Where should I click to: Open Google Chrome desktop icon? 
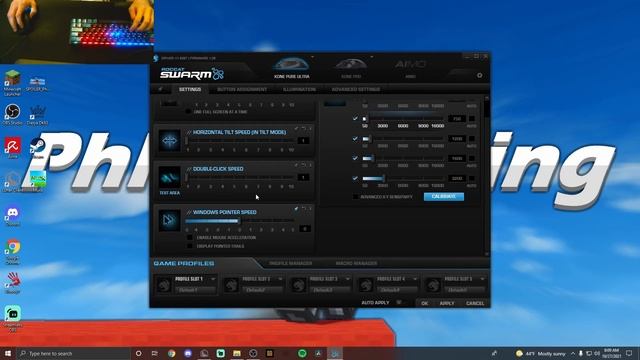click(x=13, y=252)
